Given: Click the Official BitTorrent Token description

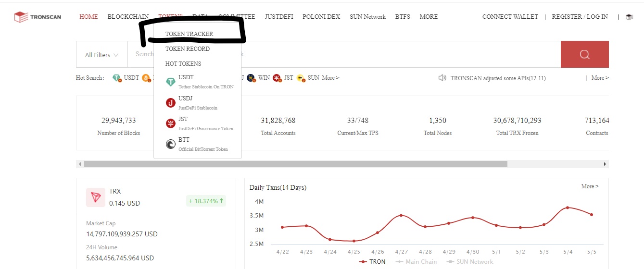Looking at the screenshot, I should (x=203, y=149).
